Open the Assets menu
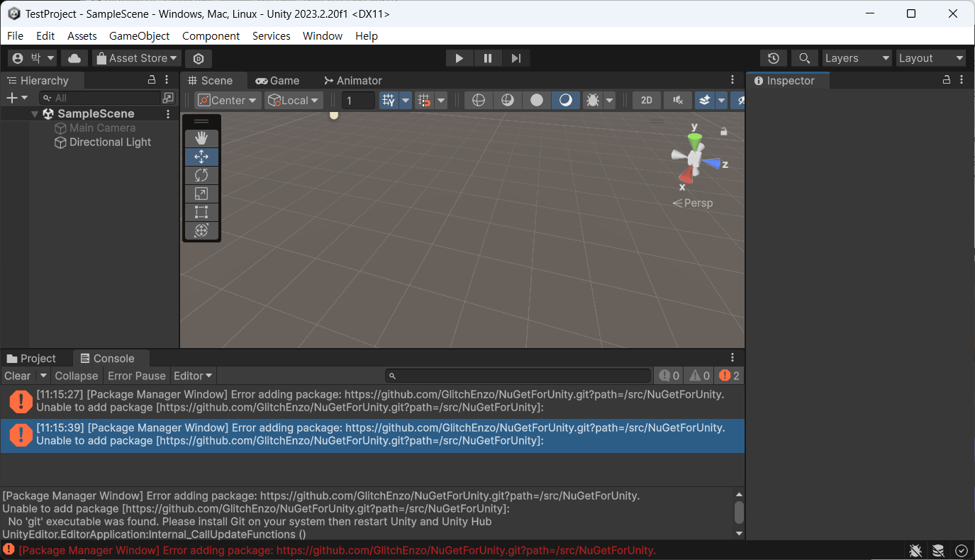The width and height of the screenshot is (975, 560). 82,36
